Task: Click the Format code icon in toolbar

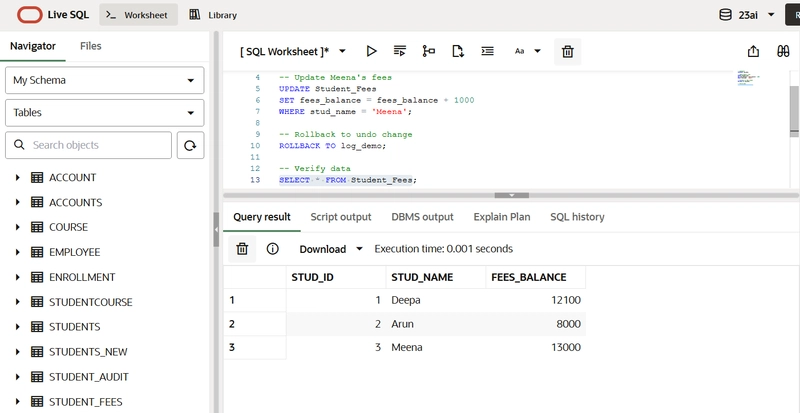Action: pos(488,51)
